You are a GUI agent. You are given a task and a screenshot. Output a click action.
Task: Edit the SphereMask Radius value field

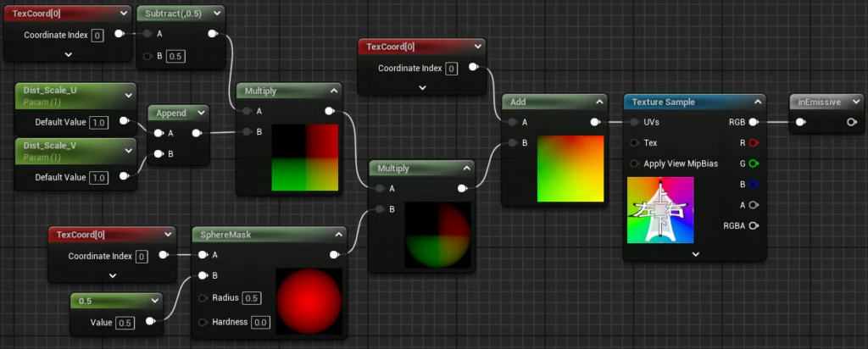(252, 298)
